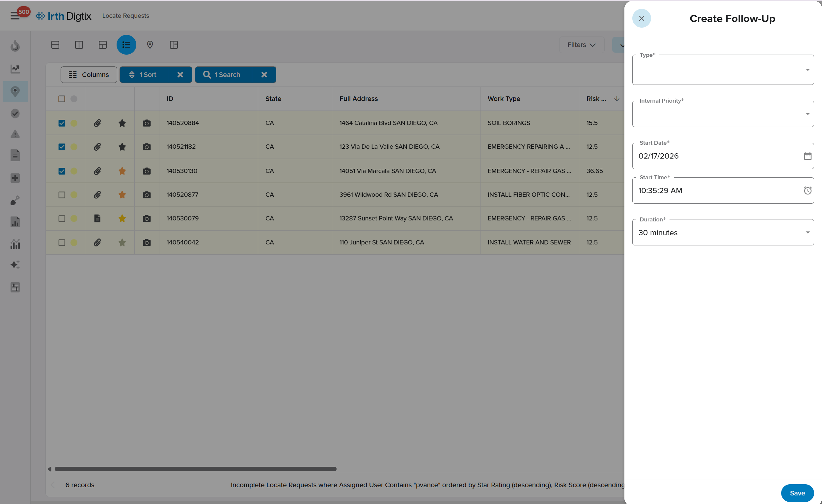Click the Columns button
Image resolution: width=822 pixels, height=504 pixels.
point(89,75)
